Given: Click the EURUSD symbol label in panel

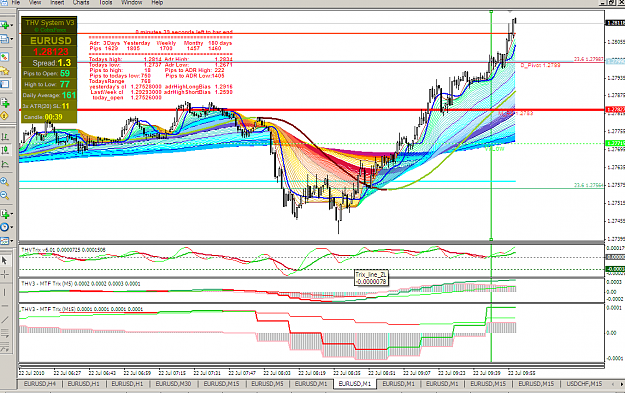Looking at the screenshot, I should click(51, 41).
